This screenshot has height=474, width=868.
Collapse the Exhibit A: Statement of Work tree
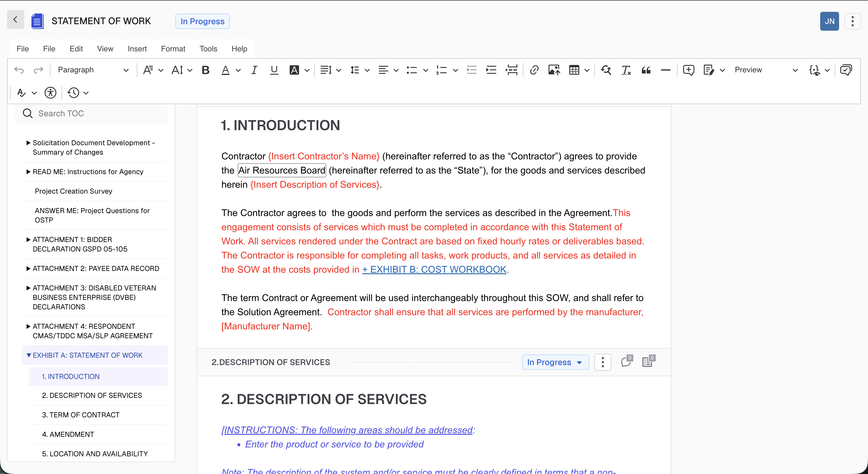29,355
